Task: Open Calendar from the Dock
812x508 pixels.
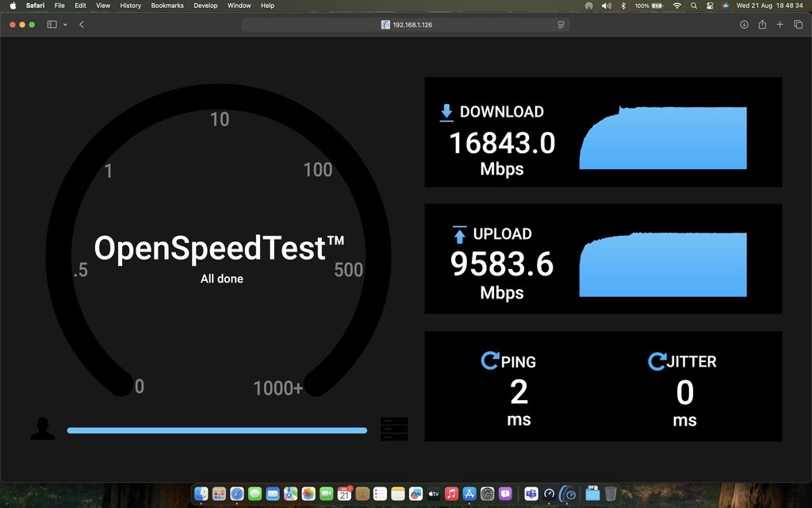Action: pos(344,494)
